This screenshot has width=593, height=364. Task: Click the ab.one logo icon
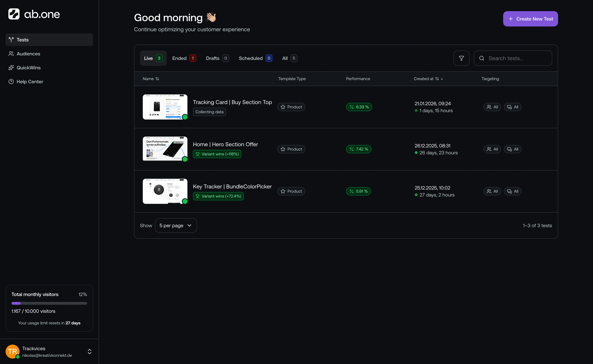pyautogui.click(x=14, y=14)
